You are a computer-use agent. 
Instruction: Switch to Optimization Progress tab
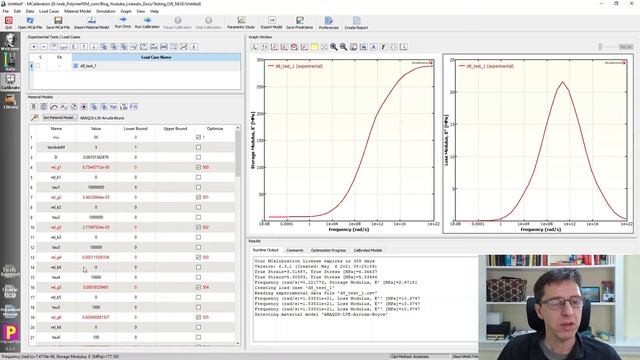[328, 250]
